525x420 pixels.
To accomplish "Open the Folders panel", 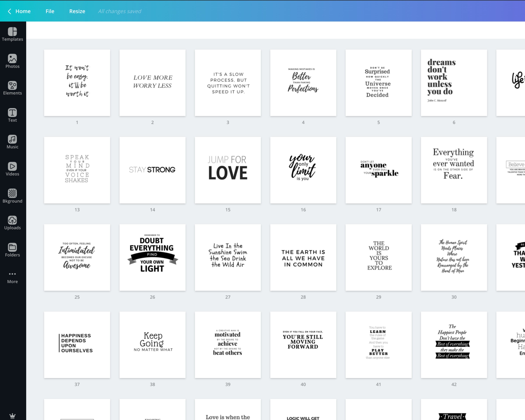I will [x=12, y=249].
